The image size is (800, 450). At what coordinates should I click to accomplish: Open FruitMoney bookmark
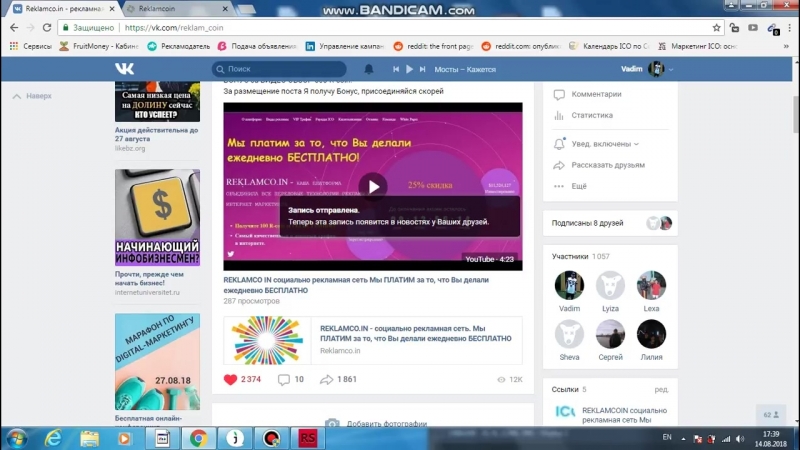[x=99, y=46]
